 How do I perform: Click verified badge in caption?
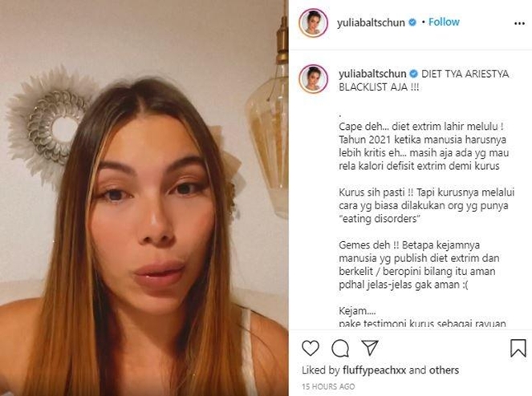(x=413, y=74)
